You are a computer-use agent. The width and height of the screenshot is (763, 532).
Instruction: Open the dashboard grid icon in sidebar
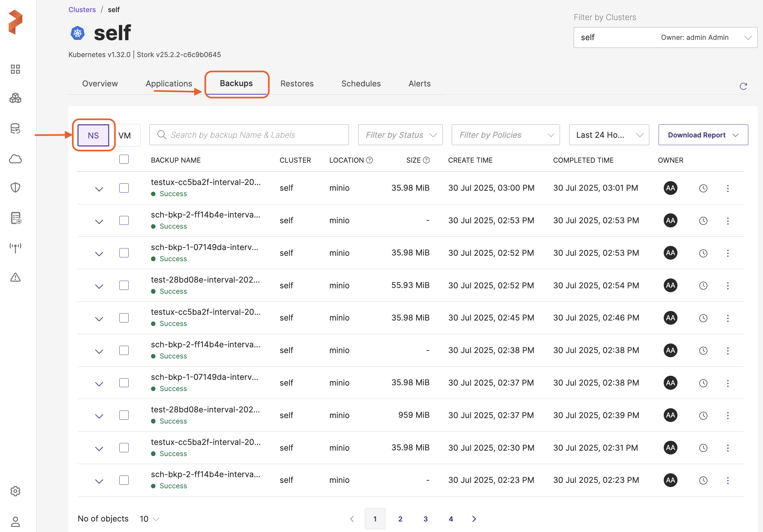click(x=15, y=69)
